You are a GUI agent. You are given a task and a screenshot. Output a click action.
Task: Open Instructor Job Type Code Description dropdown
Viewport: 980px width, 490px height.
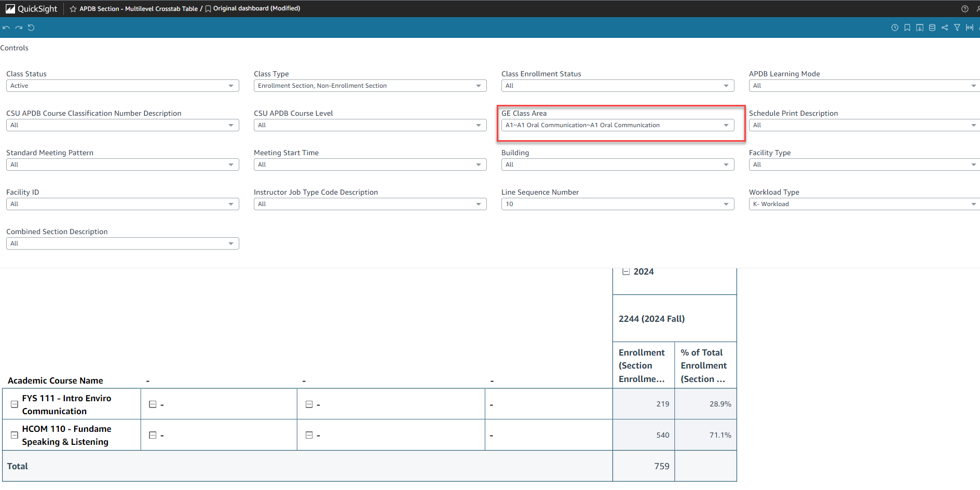click(x=370, y=204)
